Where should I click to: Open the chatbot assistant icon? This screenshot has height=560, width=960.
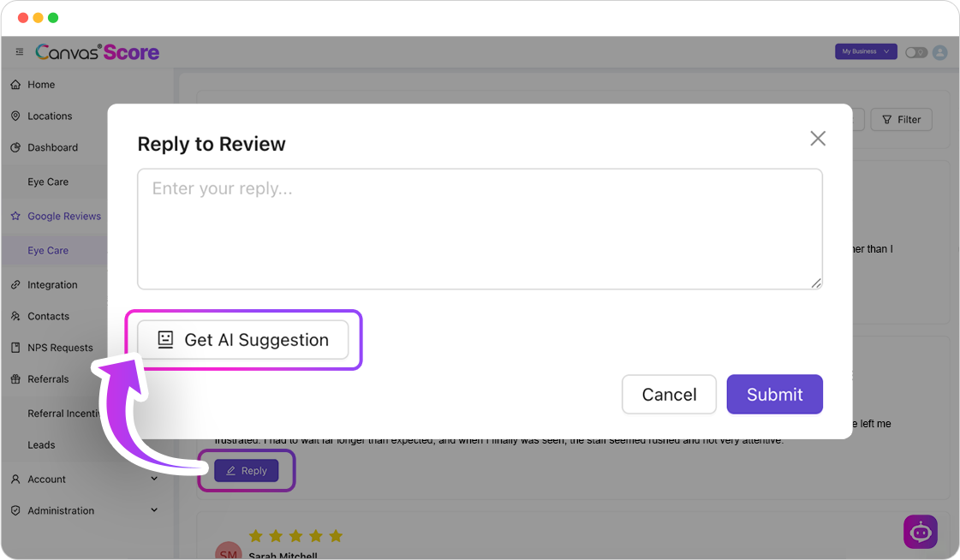click(921, 532)
